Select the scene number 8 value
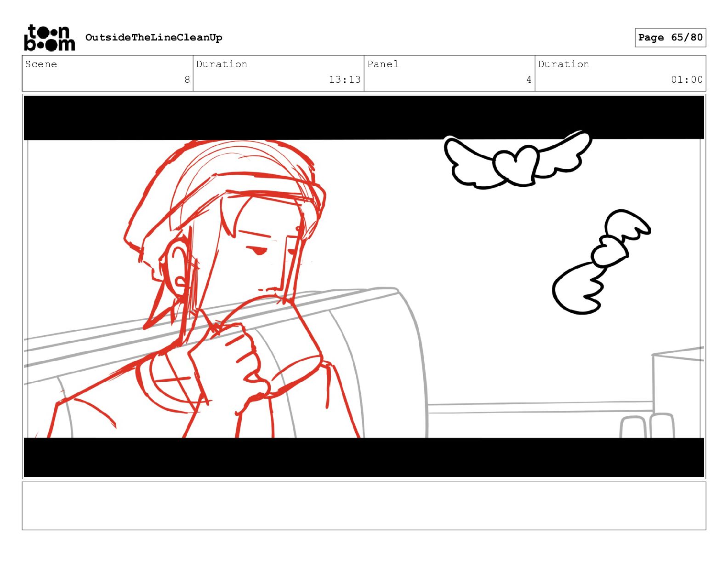 point(187,80)
